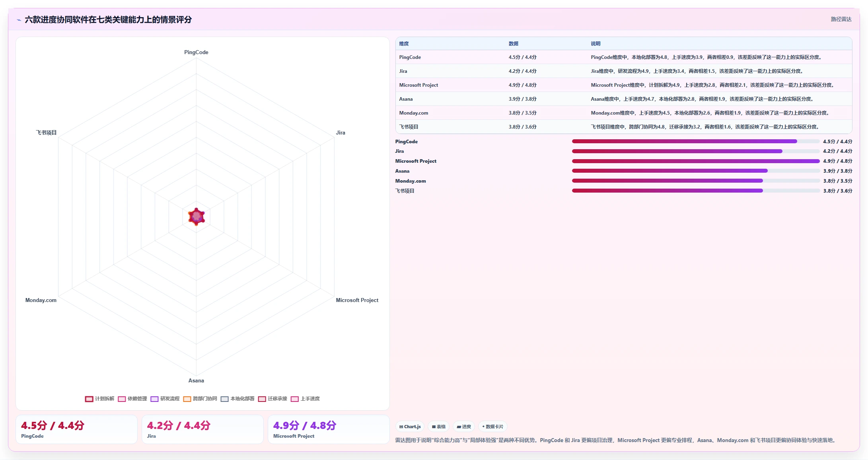Click the Asana radar axis label
This screenshot has height=460, width=868.
[196, 380]
